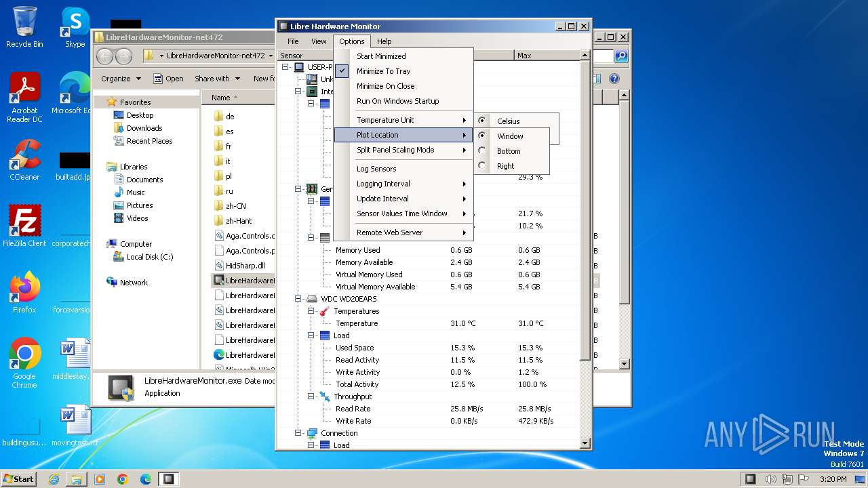The height and width of the screenshot is (488, 868).
Task: Click Internet Explorer icon in taskbar
Action: [54, 479]
